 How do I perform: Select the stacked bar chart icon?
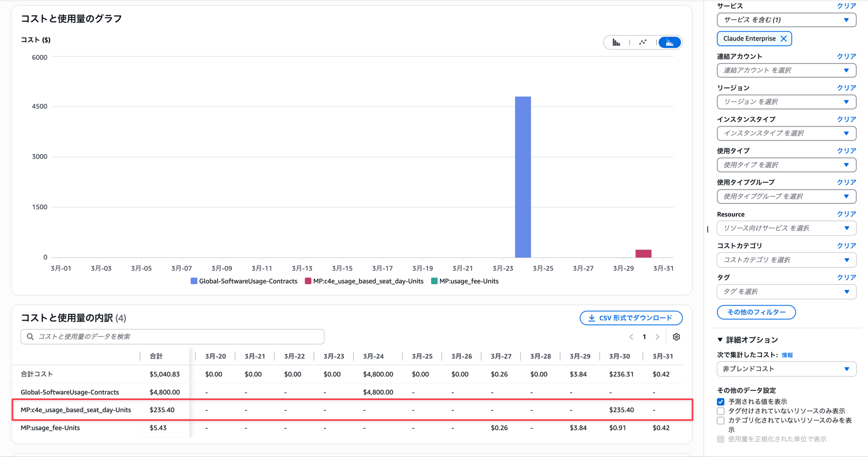[x=670, y=43]
